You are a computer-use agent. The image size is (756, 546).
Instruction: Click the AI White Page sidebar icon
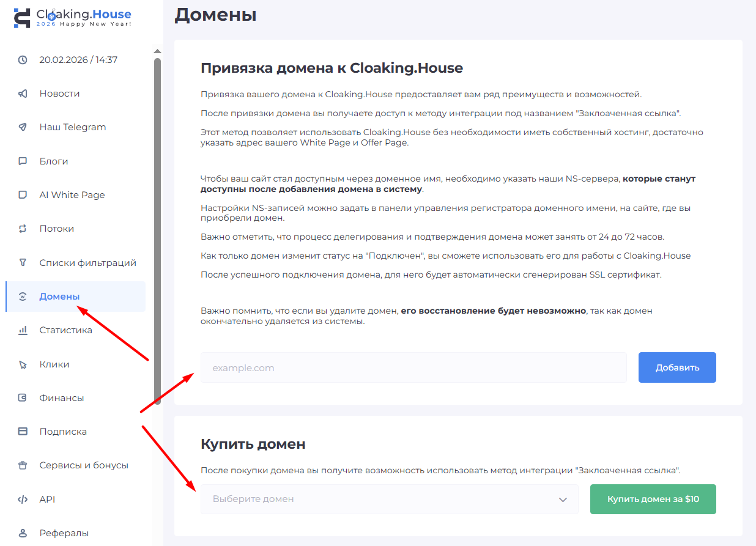[x=23, y=195]
